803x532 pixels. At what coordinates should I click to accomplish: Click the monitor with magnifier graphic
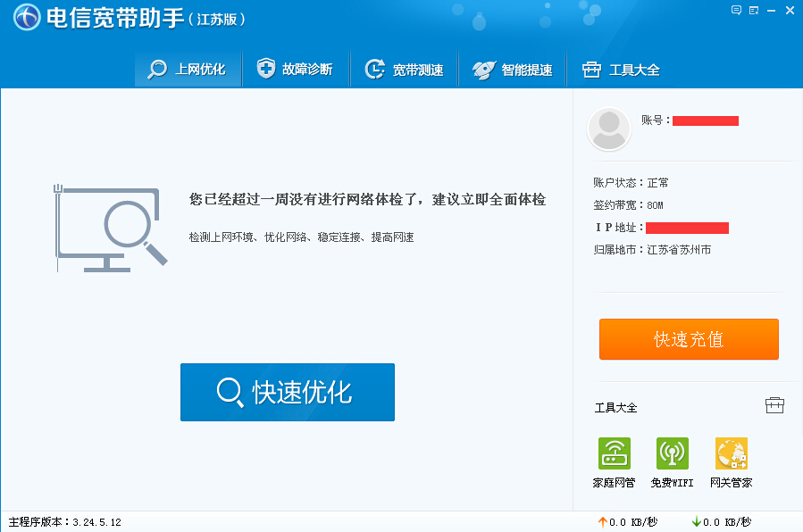(111, 229)
